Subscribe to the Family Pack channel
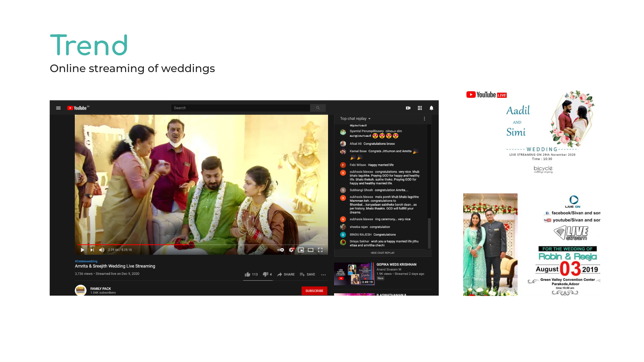 tap(314, 291)
